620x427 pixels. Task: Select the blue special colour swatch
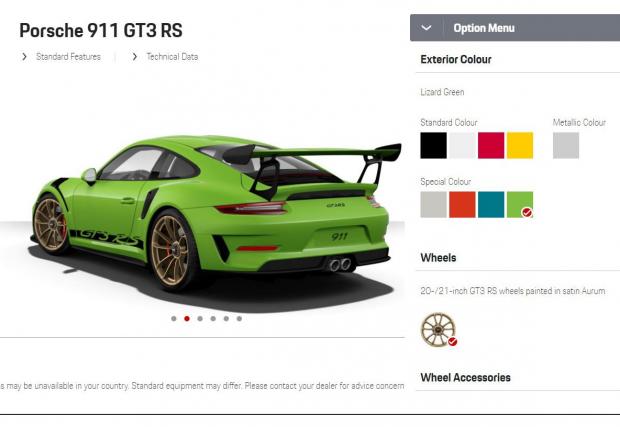pyautogui.click(x=491, y=205)
